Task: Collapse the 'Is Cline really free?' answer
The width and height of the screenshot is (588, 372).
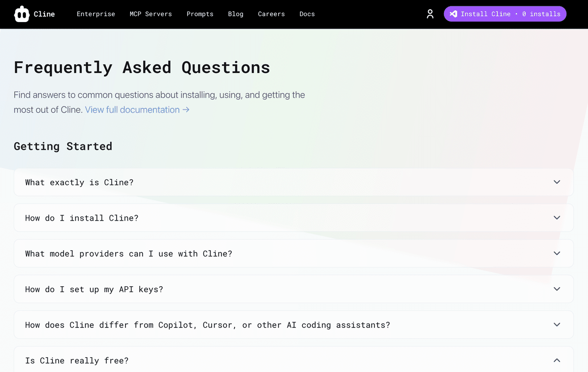Action: click(x=557, y=360)
